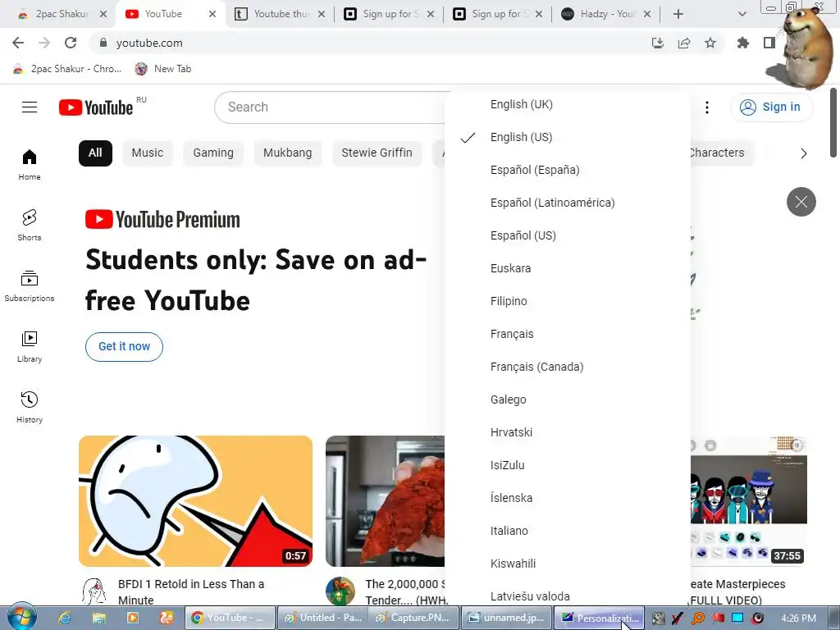Open the BFDI 1 Retold video thumbnail
The height and width of the screenshot is (630, 840).
tap(195, 501)
